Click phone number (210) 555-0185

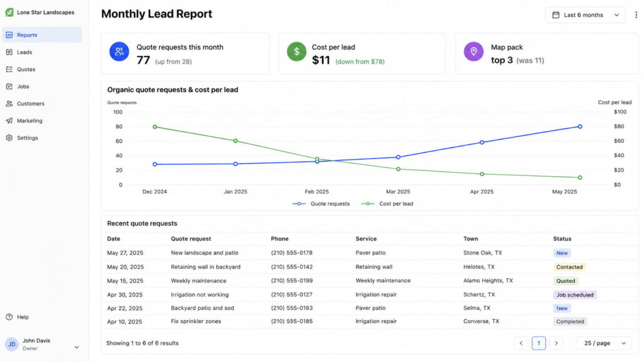pos(292,321)
